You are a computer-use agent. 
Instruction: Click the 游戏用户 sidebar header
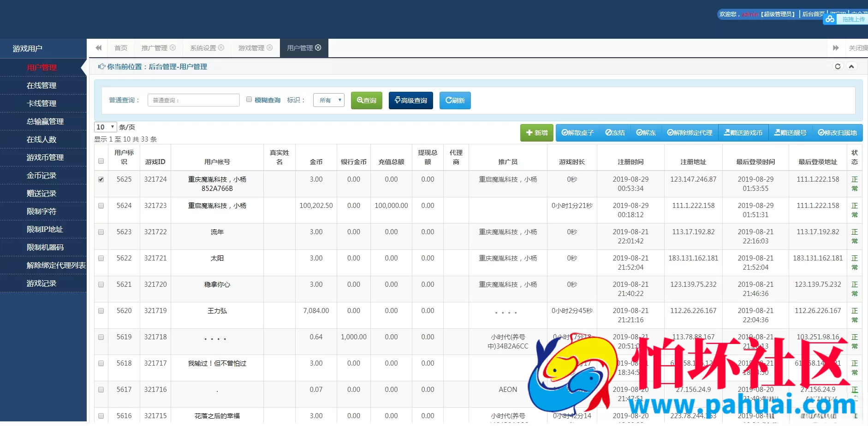point(43,48)
